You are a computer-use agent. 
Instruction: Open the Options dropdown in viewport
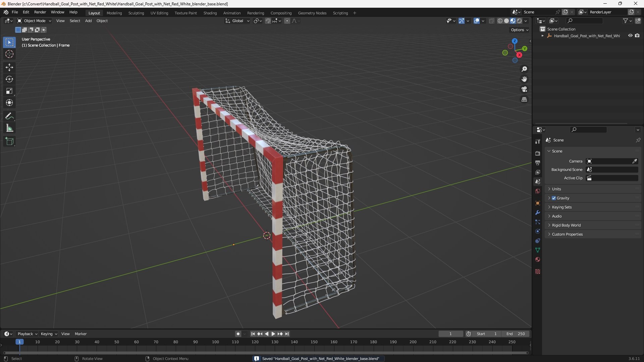pyautogui.click(x=520, y=30)
